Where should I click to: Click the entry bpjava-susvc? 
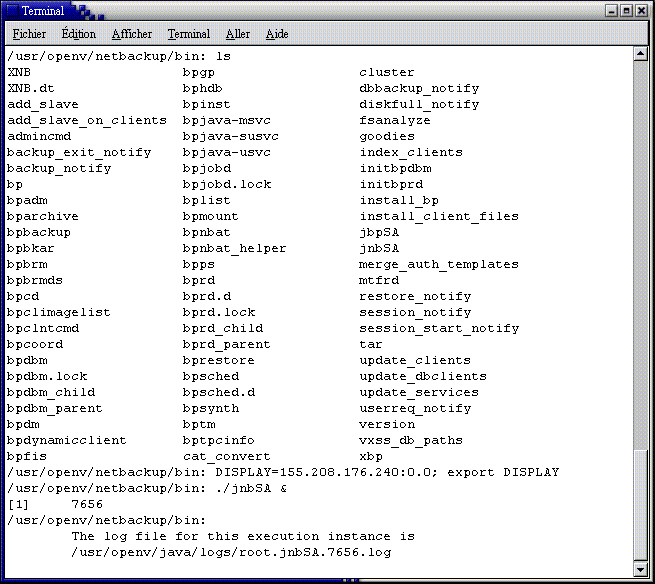click(x=231, y=137)
